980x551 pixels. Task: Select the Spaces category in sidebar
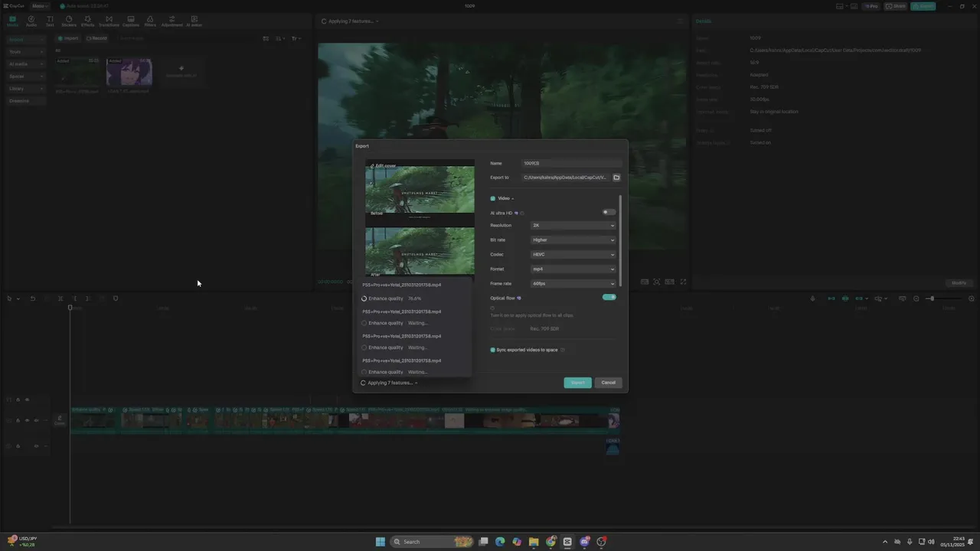(26, 77)
